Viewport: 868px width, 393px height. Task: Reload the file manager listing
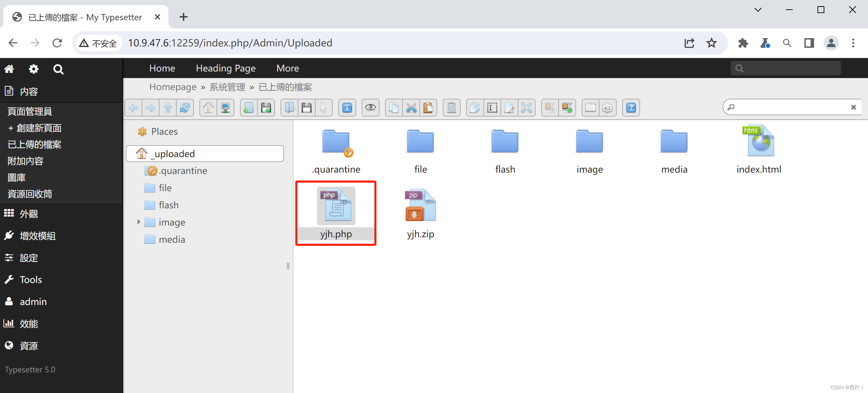click(x=185, y=108)
